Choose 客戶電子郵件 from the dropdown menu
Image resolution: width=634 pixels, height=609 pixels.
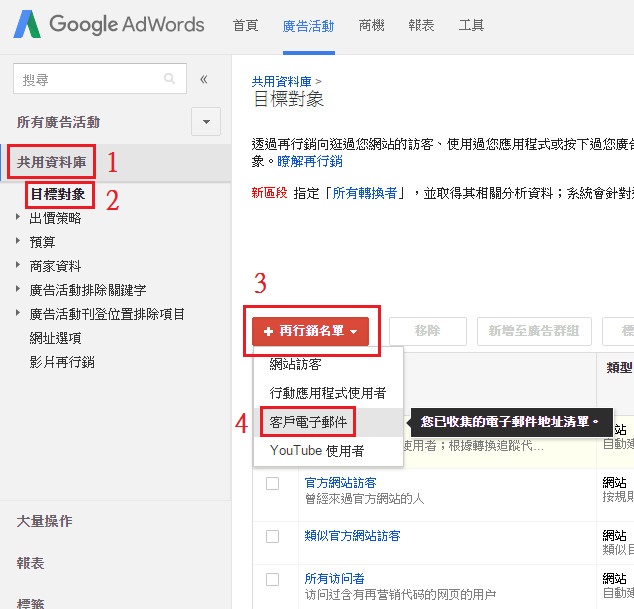308,423
